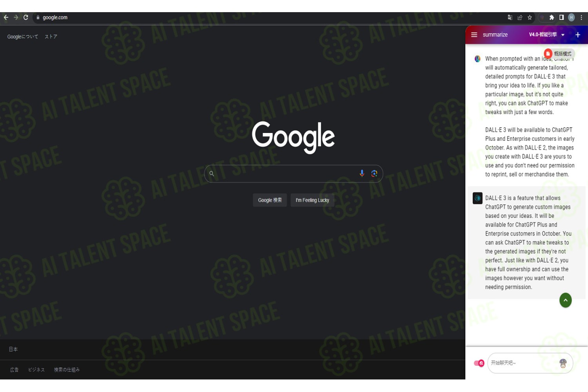This screenshot has width=588, height=392.
Task: Click the mushroom character icon in chat input
Action: pyautogui.click(x=563, y=363)
